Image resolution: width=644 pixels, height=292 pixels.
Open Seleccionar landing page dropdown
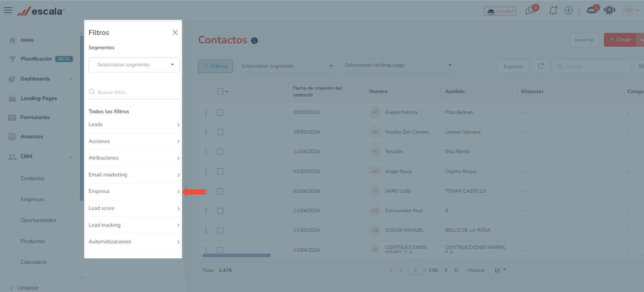(398, 65)
